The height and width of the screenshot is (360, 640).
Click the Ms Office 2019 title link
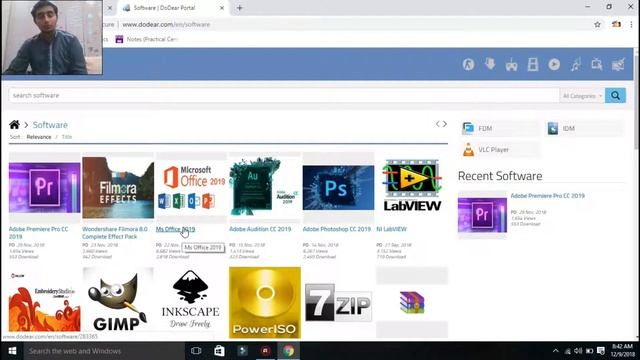point(176,229)
